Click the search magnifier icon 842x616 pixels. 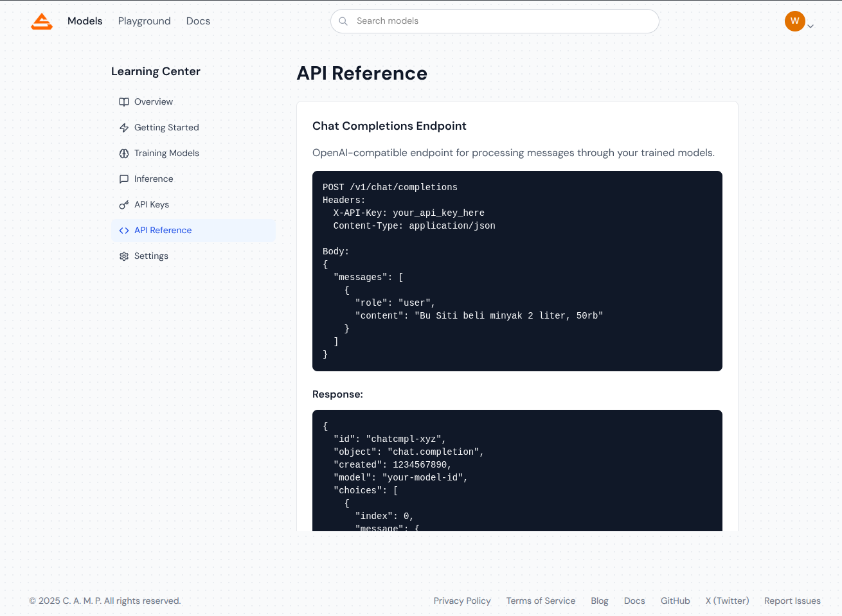pos(343,21)
